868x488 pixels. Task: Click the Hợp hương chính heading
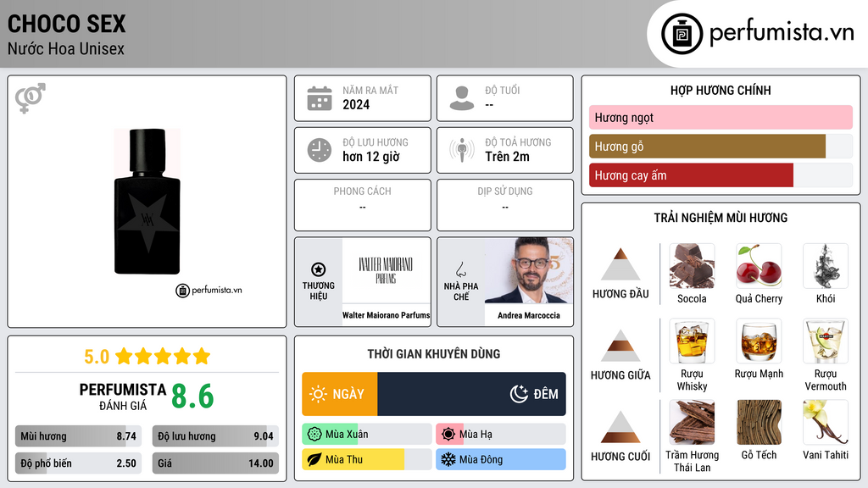click(x=721, y=90)
